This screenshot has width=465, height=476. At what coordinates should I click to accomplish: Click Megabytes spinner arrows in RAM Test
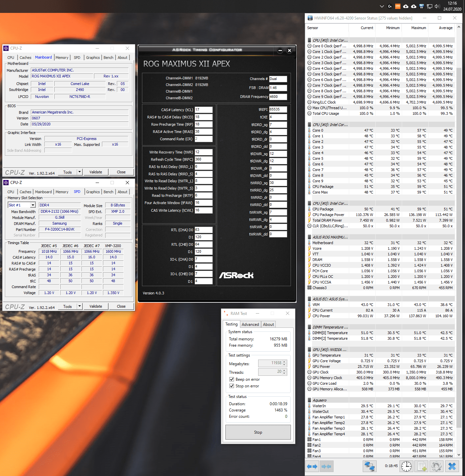pos(284,363)
